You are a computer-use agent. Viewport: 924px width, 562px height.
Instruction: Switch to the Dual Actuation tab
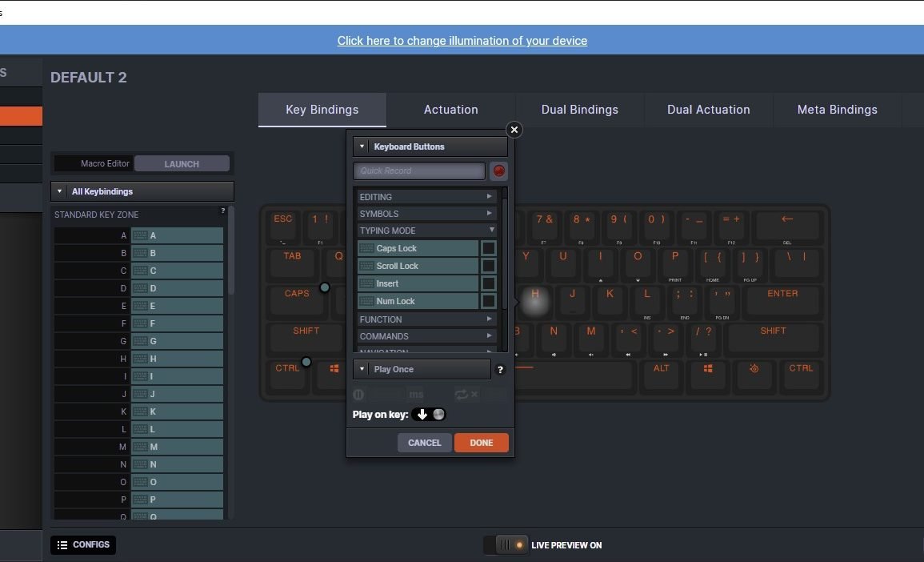pos(708,110)
